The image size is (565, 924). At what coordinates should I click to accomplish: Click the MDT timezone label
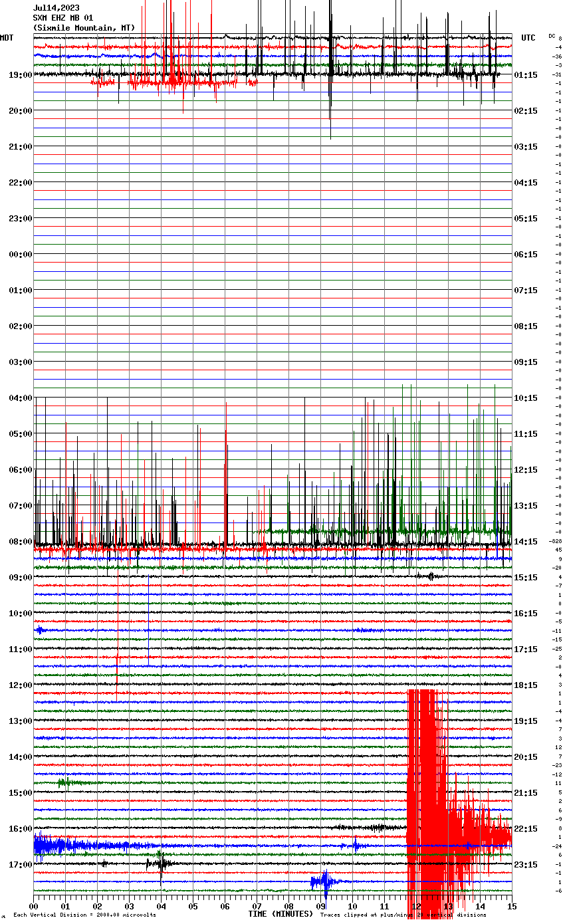pyautogui.click(x=7, y=38)
